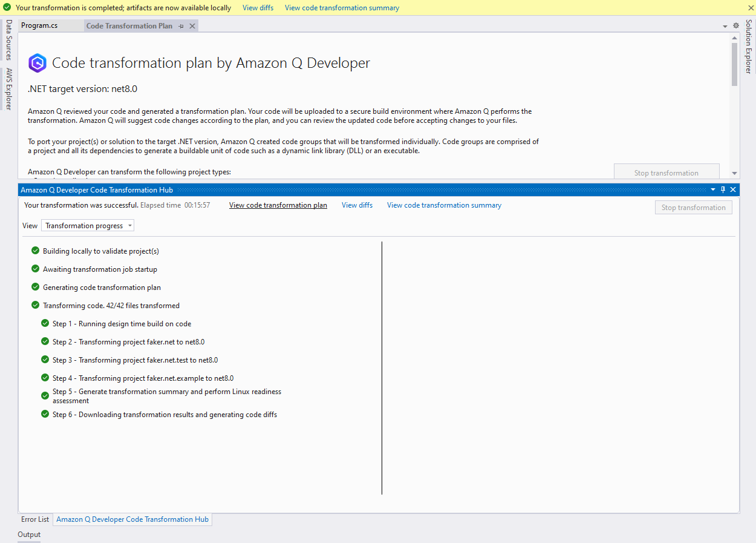Click the plan document vertical scrollbar thumb

pyautogui.click(x=734, y=64)
